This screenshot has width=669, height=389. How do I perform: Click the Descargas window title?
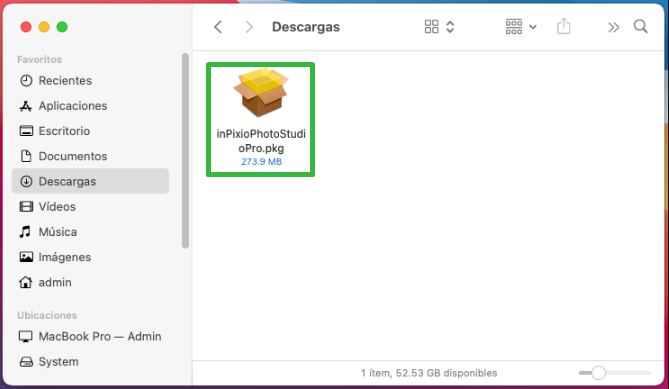(306, 27)
